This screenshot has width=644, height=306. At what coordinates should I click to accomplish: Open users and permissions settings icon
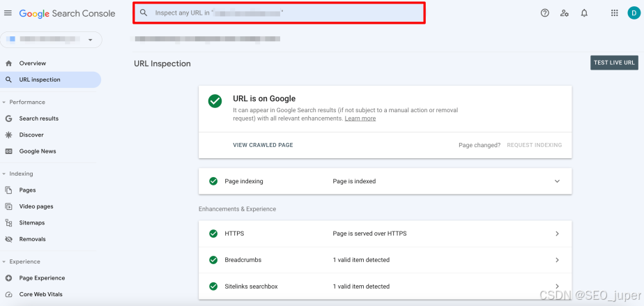(565, 13)
